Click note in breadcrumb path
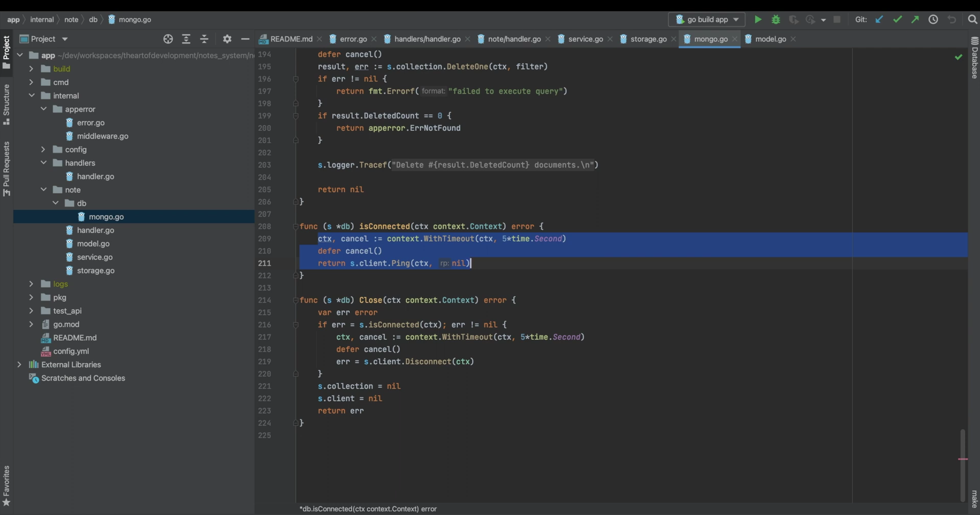This screenshot has height=515, width=980. (71, 19)
